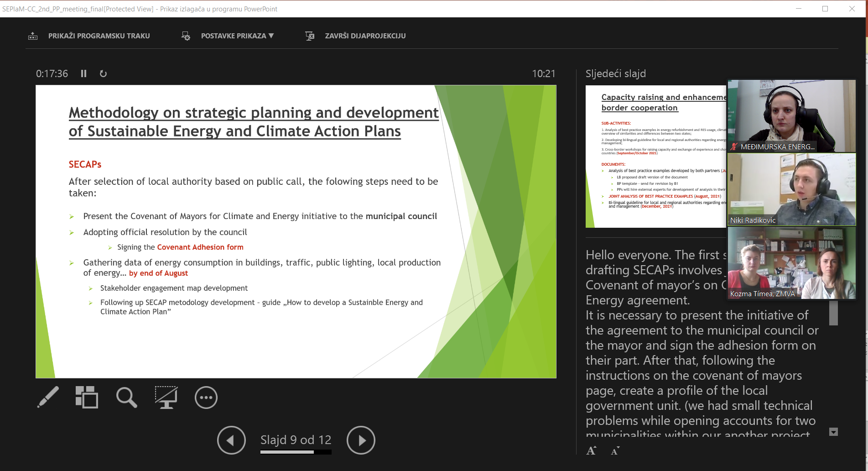Close the PowerPoint presenter window
Viewport: 868px width, 471px height.
[852, 9]
